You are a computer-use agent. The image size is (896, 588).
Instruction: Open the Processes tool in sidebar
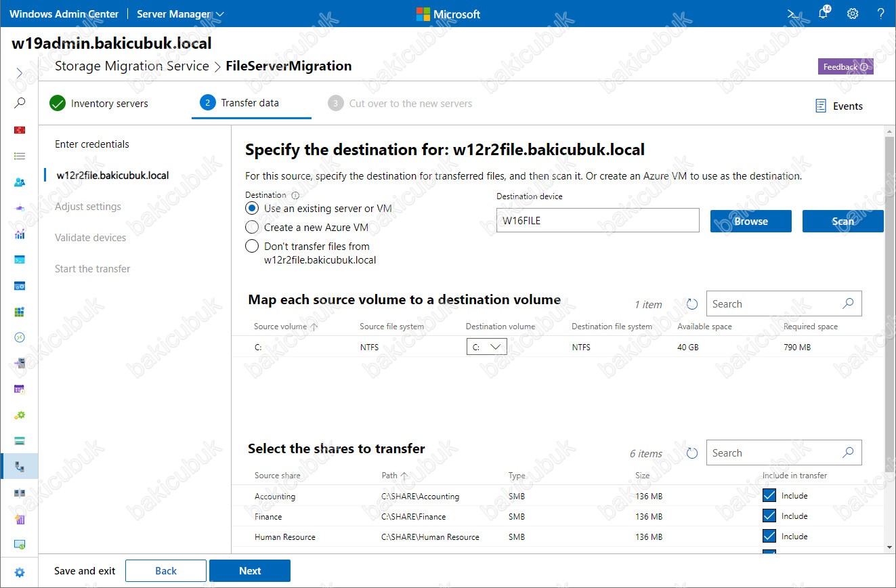(x=20, y=286)
